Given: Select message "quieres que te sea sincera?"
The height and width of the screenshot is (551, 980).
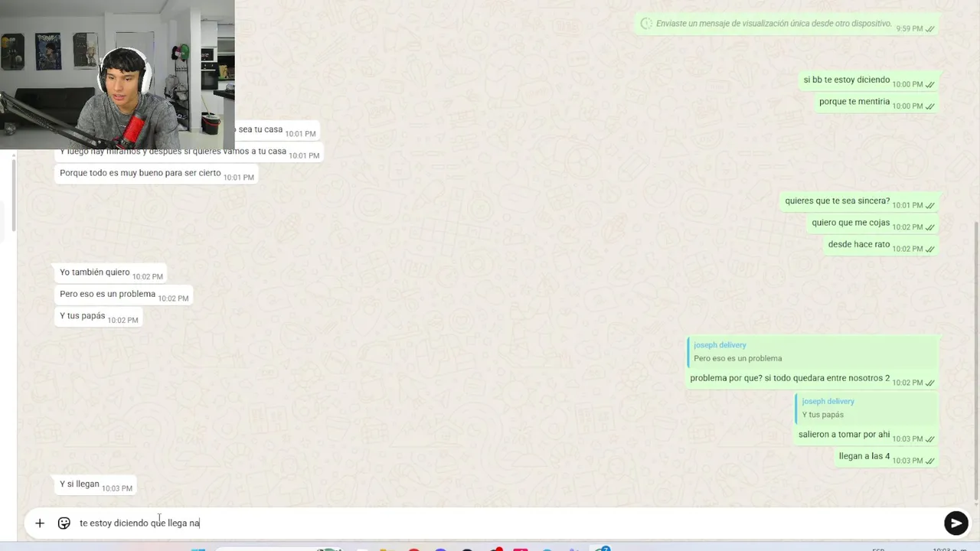Looking at the screenshot, I should pos(837,201).
